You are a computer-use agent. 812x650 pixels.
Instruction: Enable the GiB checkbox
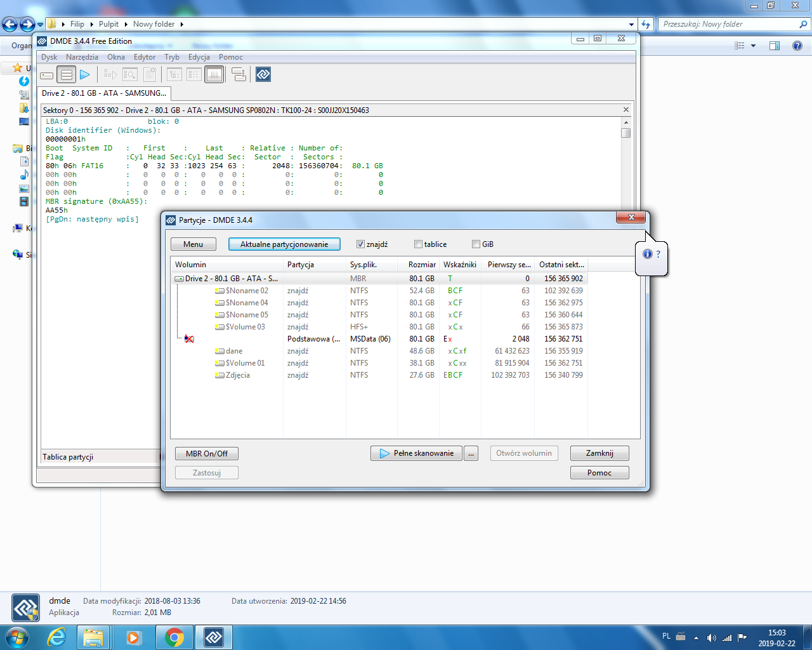[476, 244]
